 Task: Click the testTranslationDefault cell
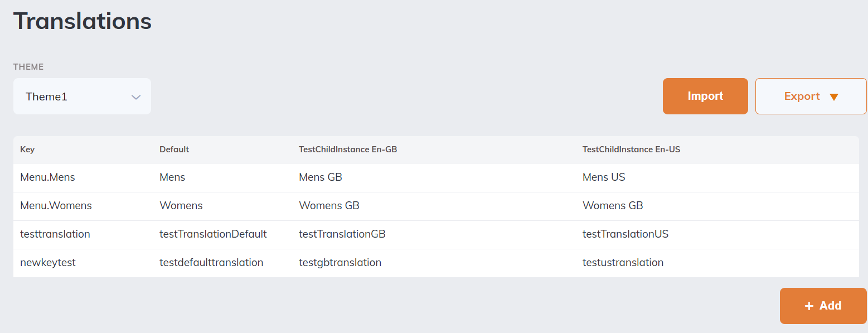coord(213,234)
